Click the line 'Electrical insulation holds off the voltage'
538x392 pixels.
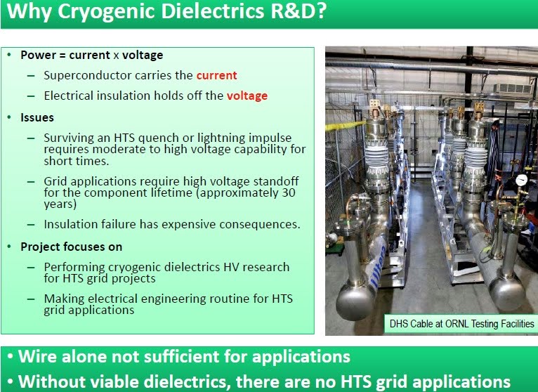click(155, 96)
